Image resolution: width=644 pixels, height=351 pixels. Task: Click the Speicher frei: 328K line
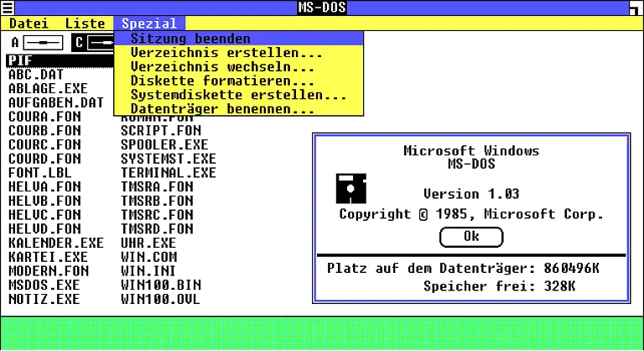coord(500,286)
